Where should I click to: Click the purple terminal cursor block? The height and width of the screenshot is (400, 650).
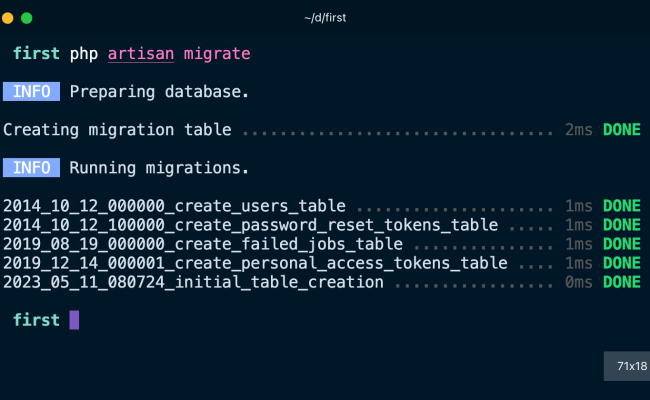pos(74,320)
